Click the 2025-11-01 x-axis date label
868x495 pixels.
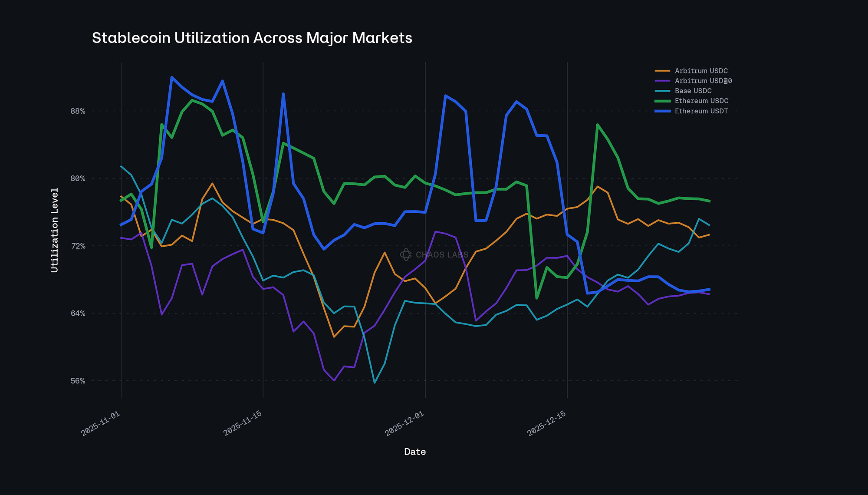coord(101,423)
